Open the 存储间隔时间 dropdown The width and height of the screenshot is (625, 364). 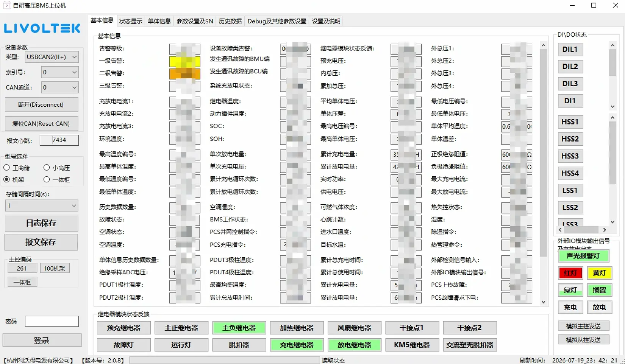pyautogui.click(x=42, y=205)
